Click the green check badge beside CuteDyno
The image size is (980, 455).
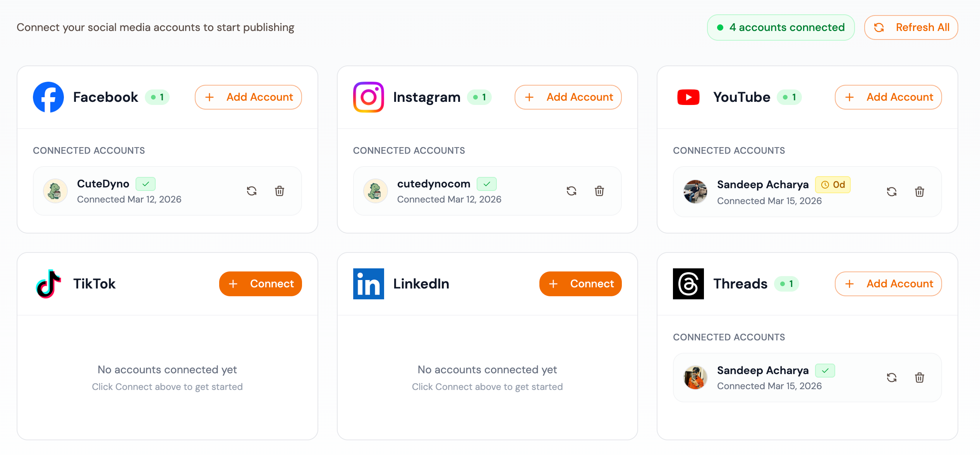tap(145, 184)
